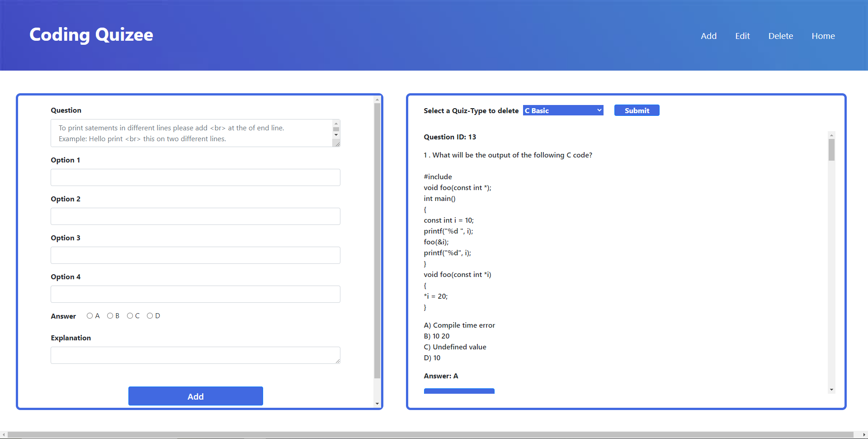
Task: Click question list scroll down arrow
Action: (x=831, y=390)
